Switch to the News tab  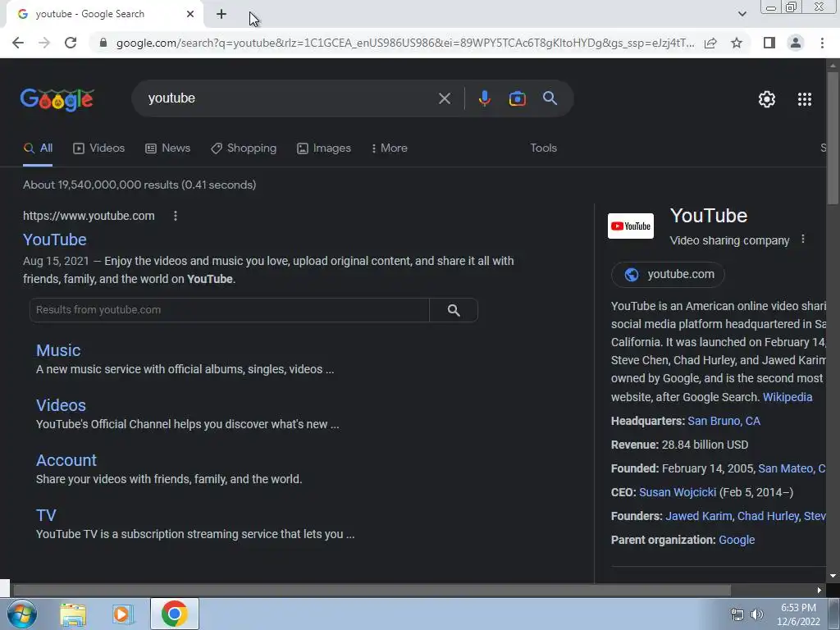pos(167,148)
